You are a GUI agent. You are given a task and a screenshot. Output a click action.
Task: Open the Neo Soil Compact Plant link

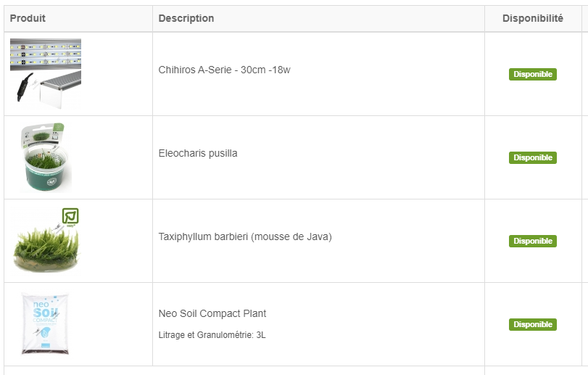pyautogui.click(x=212, y=313)
